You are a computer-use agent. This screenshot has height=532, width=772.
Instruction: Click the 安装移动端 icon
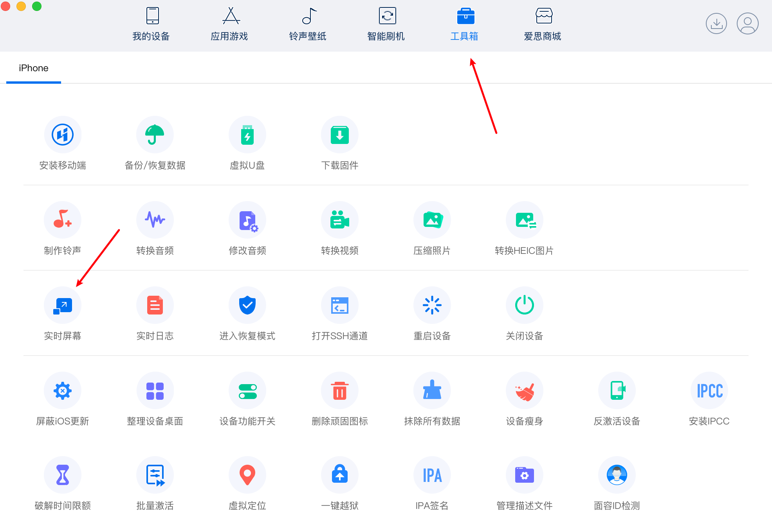[x=63, y=135]
